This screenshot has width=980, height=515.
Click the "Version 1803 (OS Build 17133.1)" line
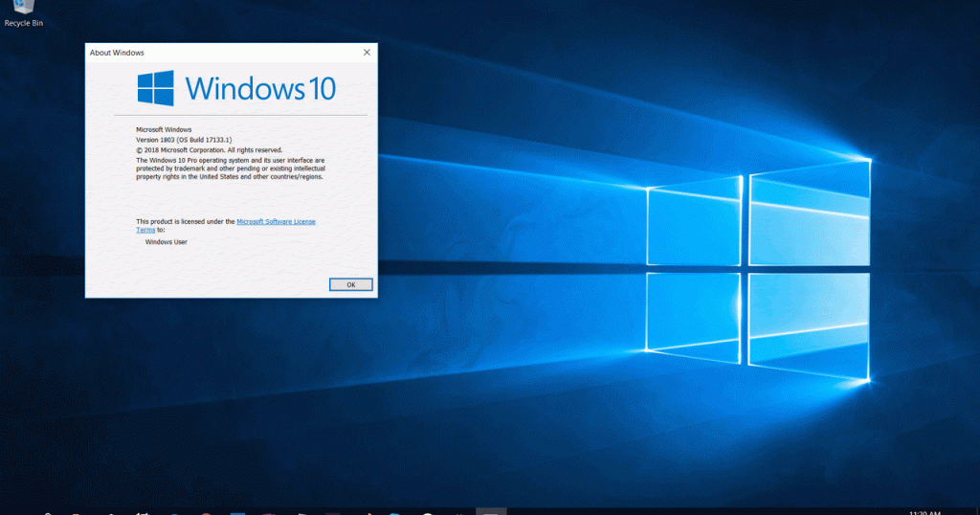point(184,140)
